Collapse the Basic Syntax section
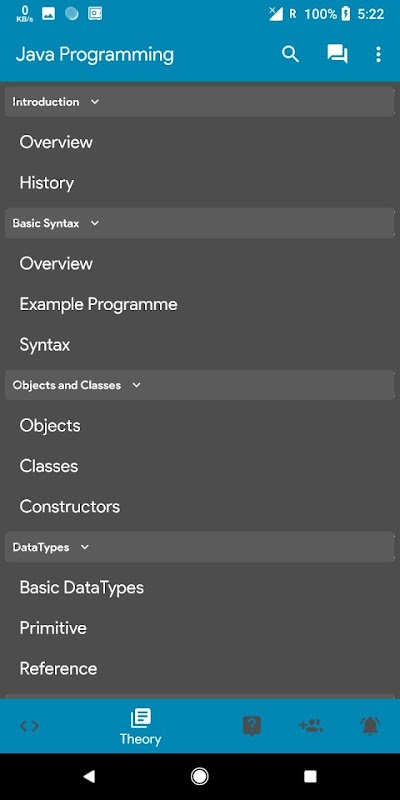The width and height of the screenshot is (400, 800). (199, 223)
